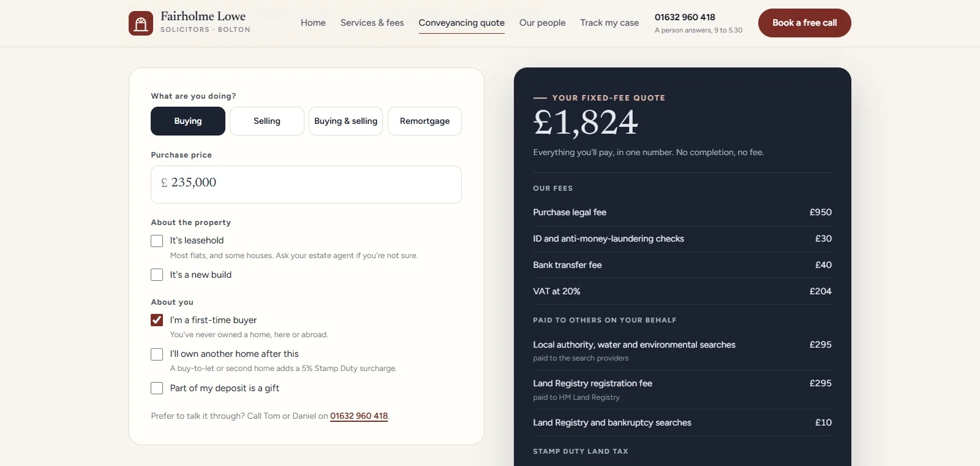Tick Part of my deposit is a gift
Viewport: 980px width, 466px height.
[x=157, y=388]
